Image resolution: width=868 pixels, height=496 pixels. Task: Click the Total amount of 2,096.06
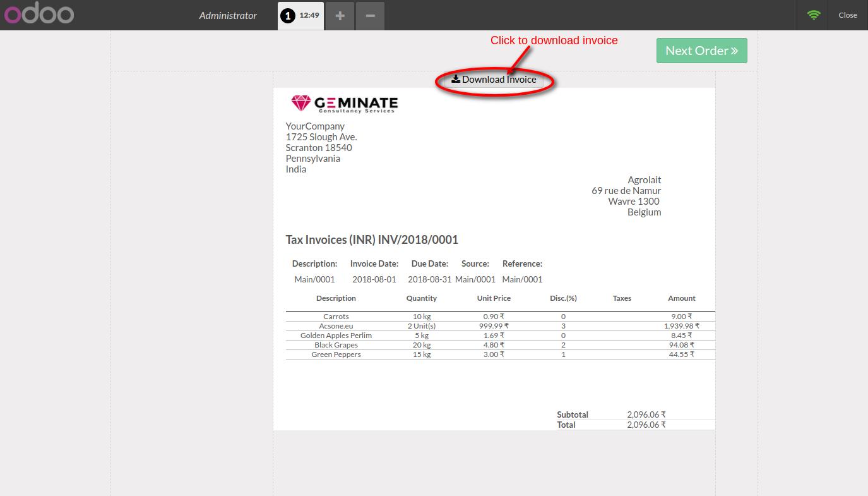tap(646, 425)
